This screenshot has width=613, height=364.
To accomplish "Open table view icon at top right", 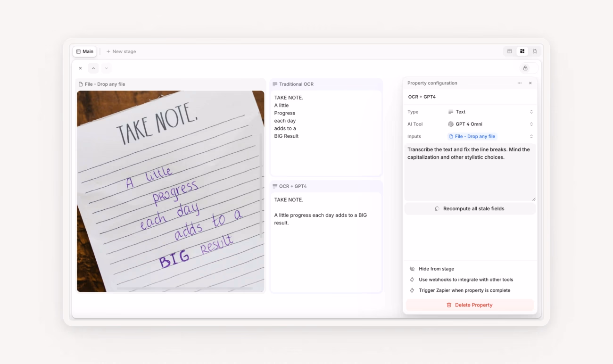I will click(509, 51).
